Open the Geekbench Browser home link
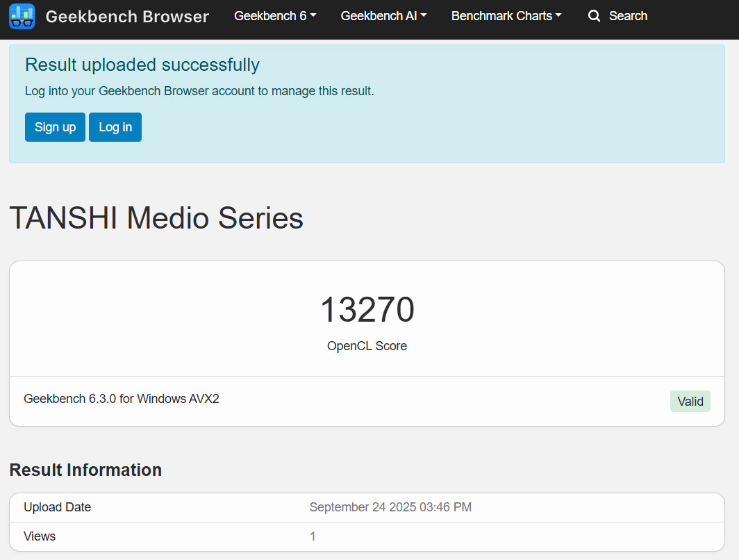Image resolution: width=739 pixels, height=560 pixels. 127,16
